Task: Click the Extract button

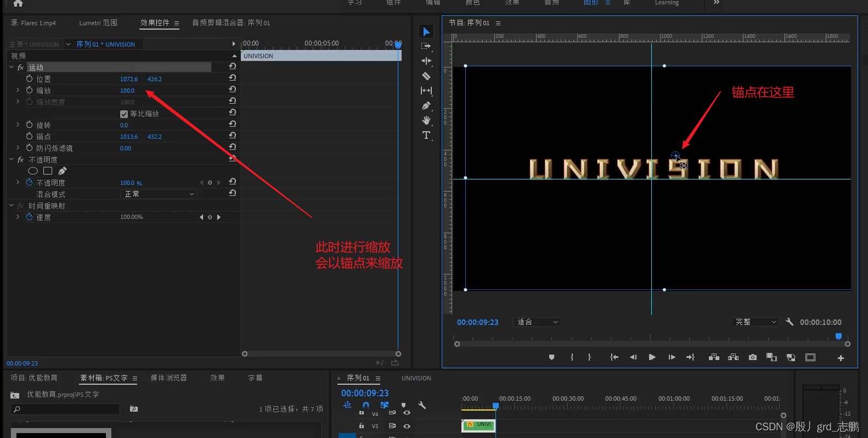Action: (x=733, y=357)
